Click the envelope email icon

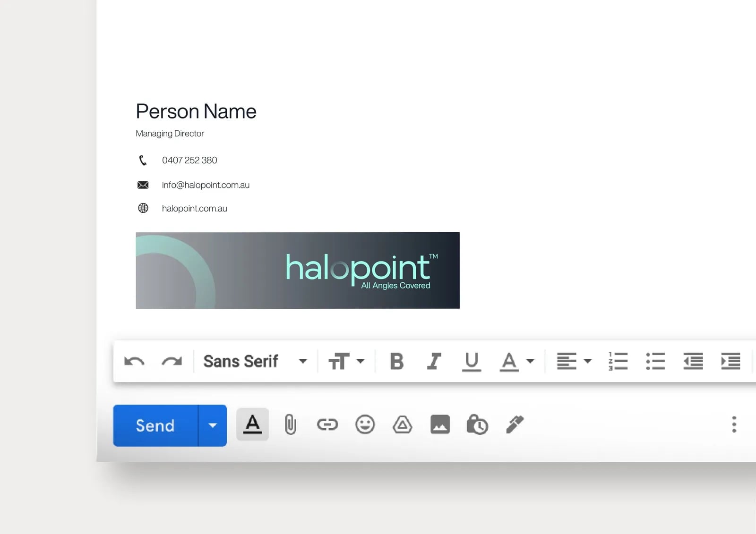click(x=143, y=185)
